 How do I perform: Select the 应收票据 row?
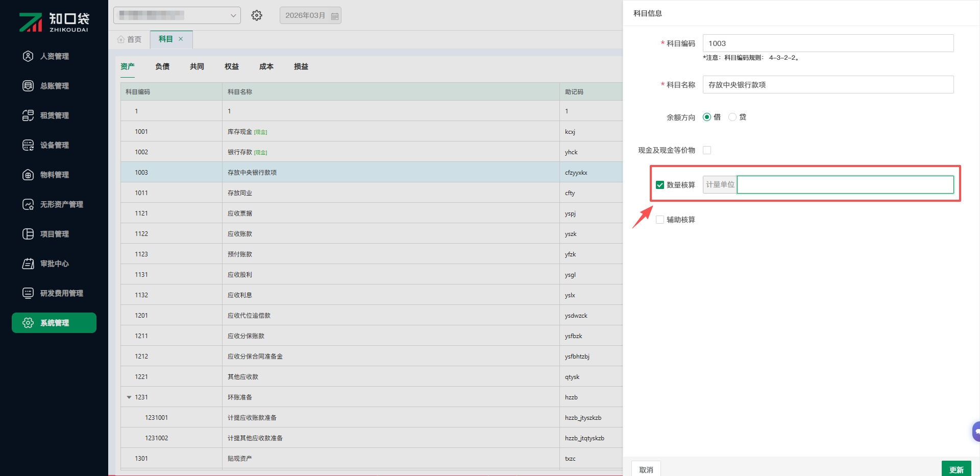(372, 213)
